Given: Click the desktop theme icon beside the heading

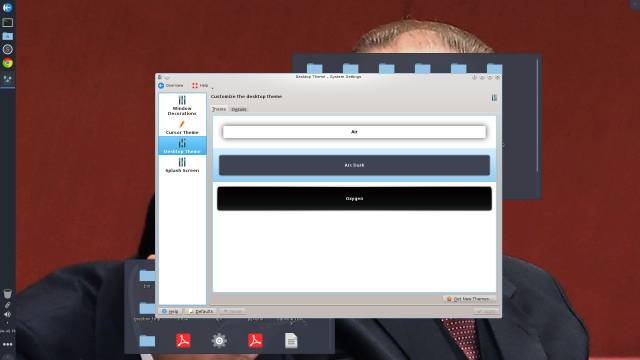Looking at the screenshot, I should point(494,98).
